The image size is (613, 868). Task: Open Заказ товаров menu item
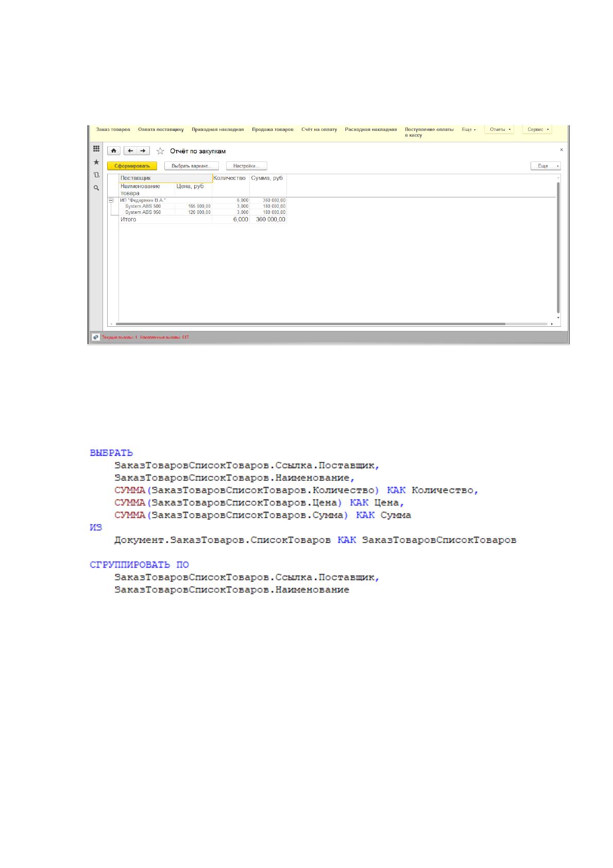pyautogui.click(x=113, y=129)
